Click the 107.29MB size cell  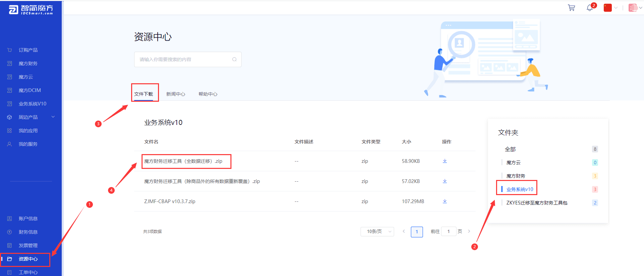point(413,201)
